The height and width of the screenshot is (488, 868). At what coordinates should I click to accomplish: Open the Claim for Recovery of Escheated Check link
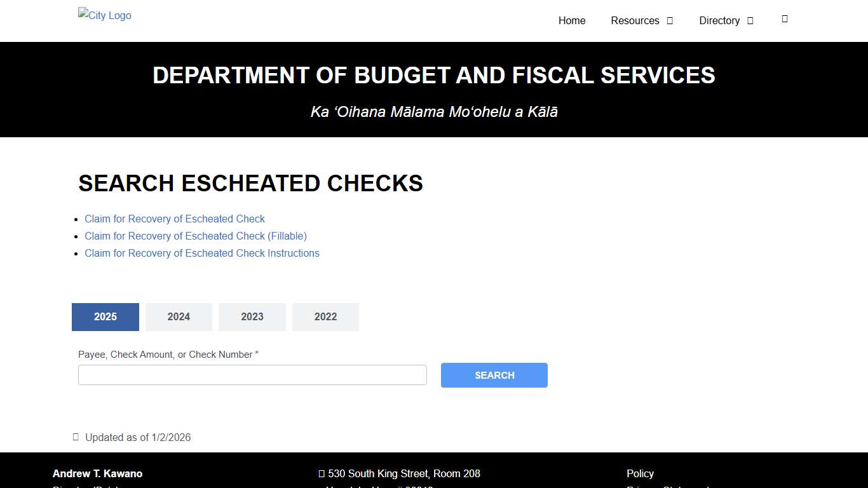click(x=174, y=219)
